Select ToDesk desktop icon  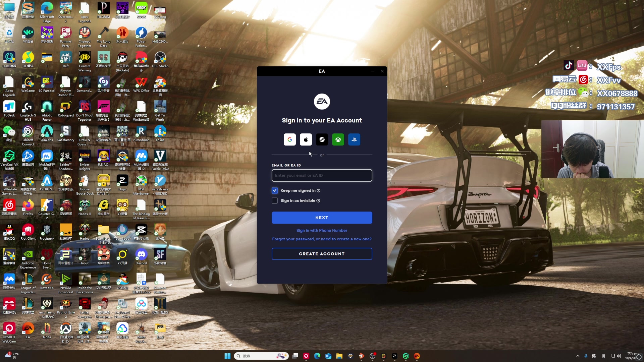[9, 109]
